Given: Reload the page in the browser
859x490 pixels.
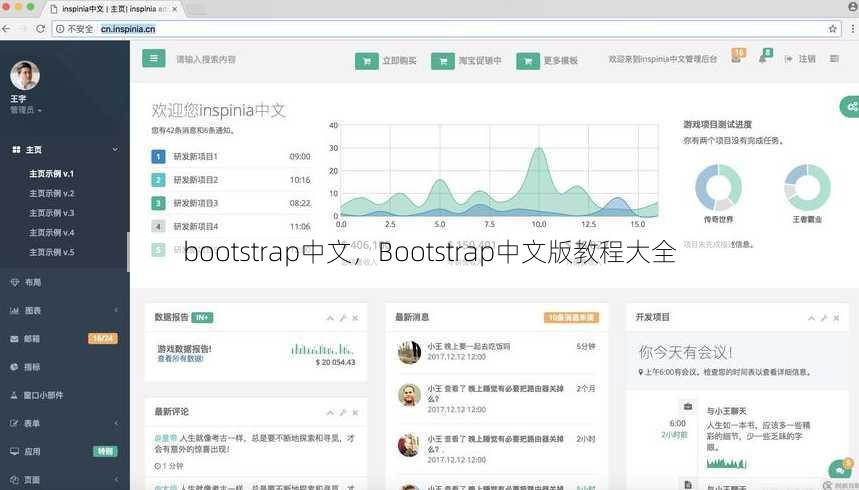Looking at the screenshot, I should tap(40, 29).
